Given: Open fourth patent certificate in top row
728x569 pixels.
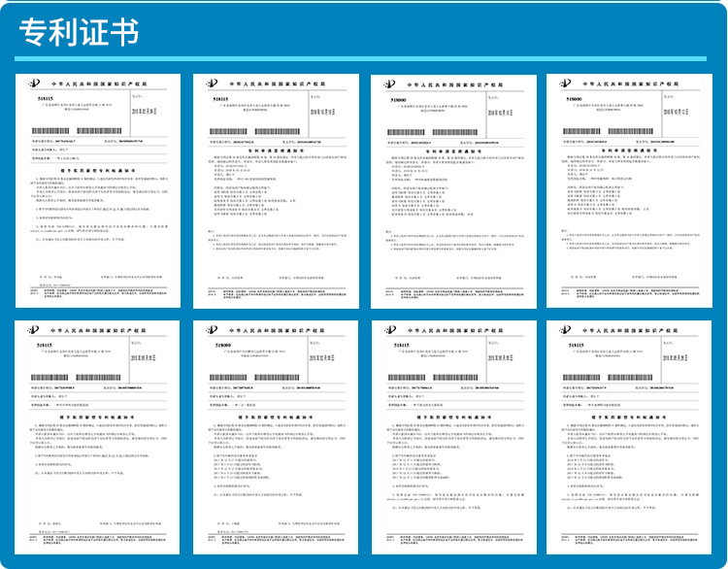Looking at the screenshot, I should [x=629, y=190].
